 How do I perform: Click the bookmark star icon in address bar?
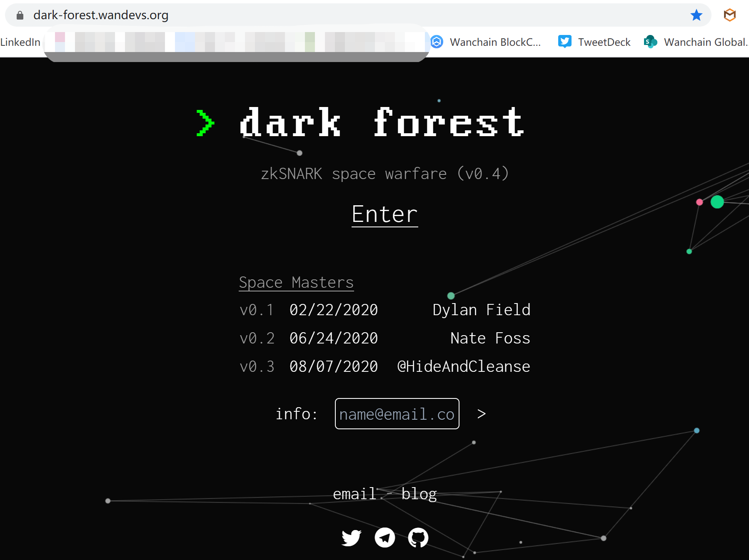(696, 15)
